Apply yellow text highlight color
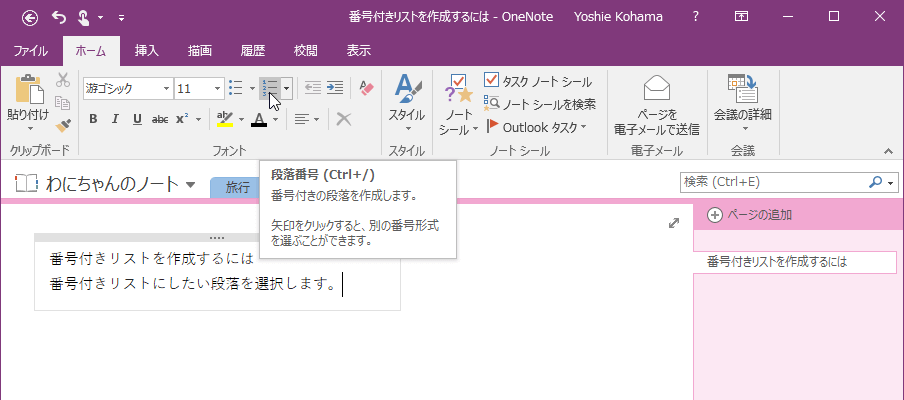 [x=225, y=119]
